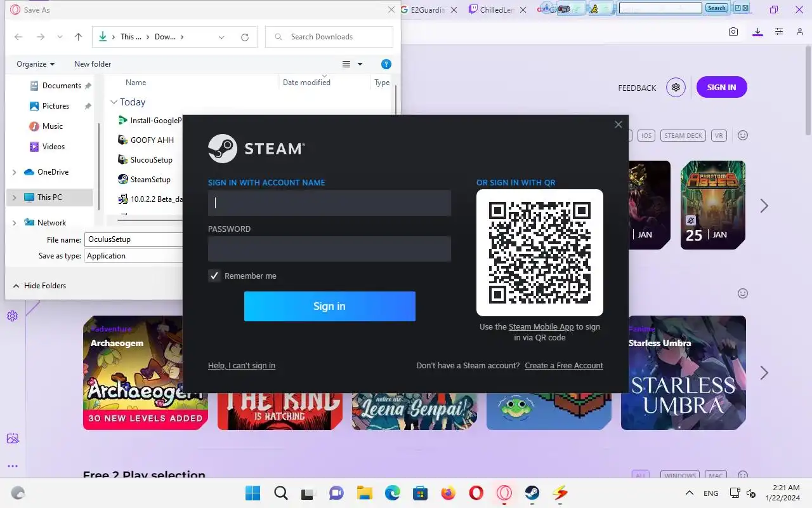Open Microsoft Store from the taskbar
The image size is (812, 508).
[420, 493]
